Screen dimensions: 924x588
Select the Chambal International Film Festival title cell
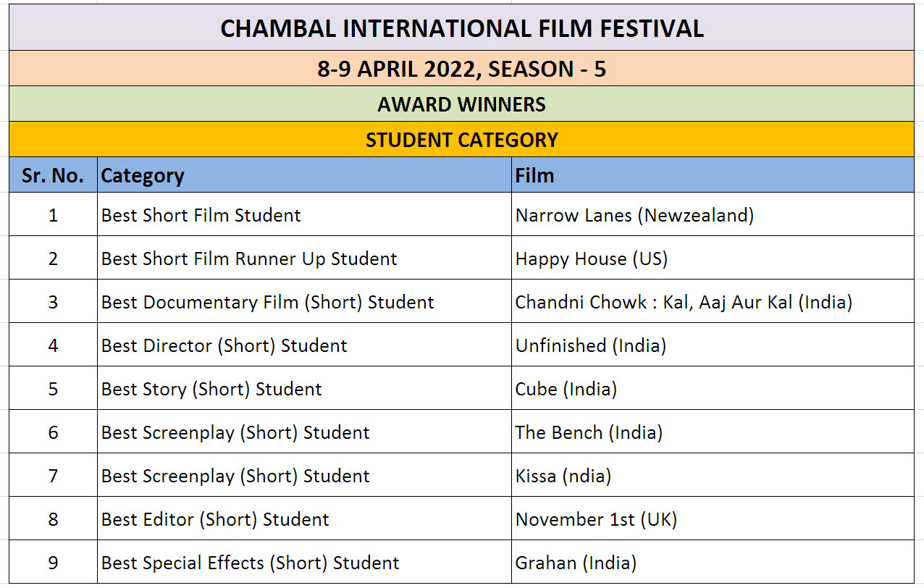point(461,28)
